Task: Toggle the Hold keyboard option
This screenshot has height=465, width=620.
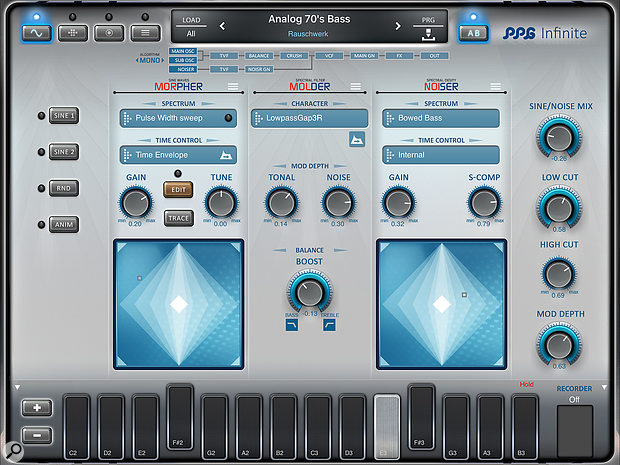Action: point(526,384)
